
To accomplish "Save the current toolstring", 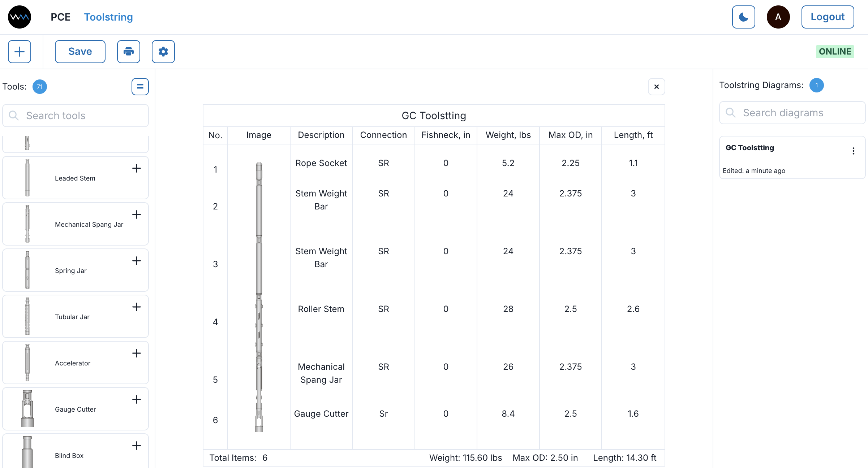I will coord(80,51).
